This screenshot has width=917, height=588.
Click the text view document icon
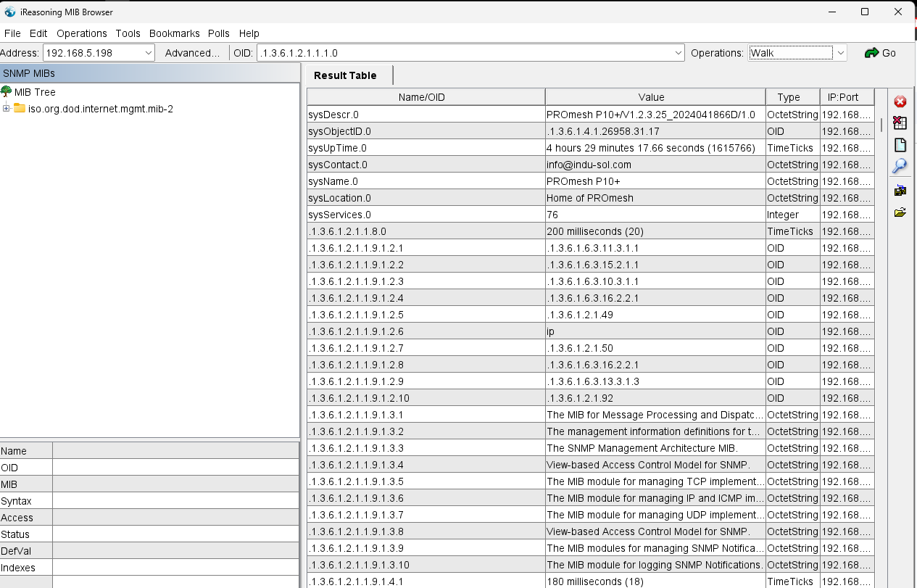(900, 144)
